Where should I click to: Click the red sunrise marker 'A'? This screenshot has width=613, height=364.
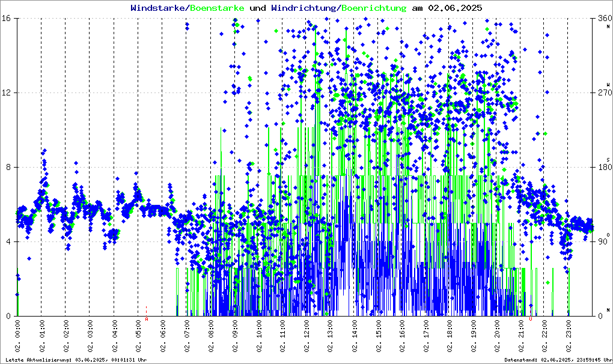147,319
